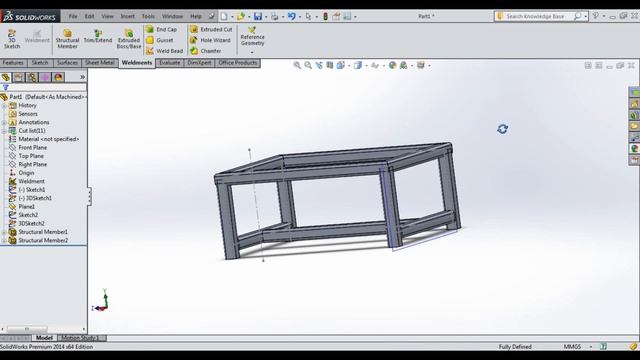
Task: Open the File menu
Action: coord(73,16)
